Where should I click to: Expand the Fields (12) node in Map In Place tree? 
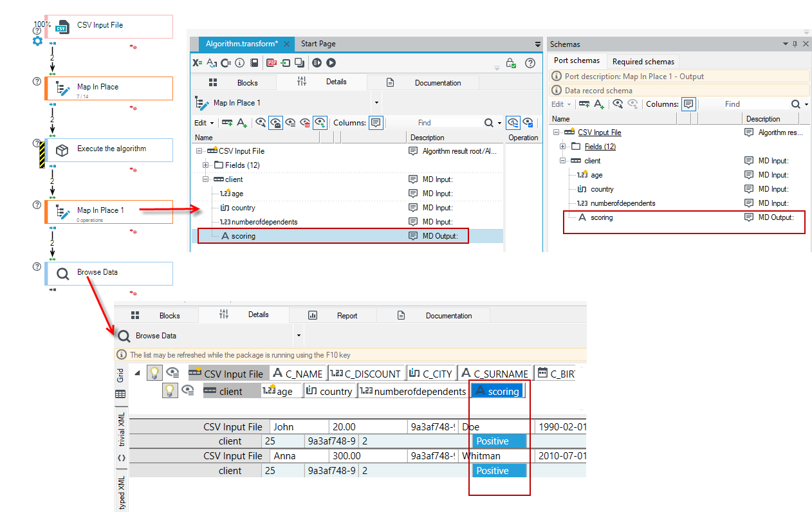click(207, 165)
